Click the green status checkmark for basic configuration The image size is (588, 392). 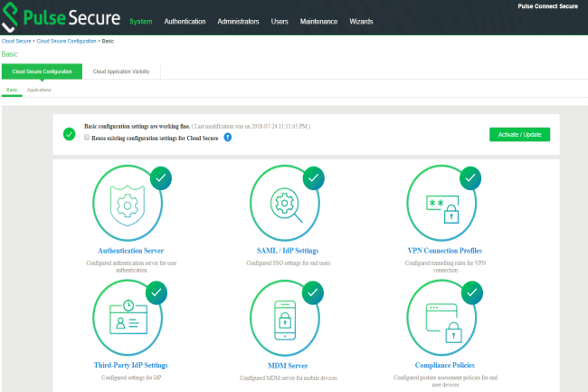point(70,134)
